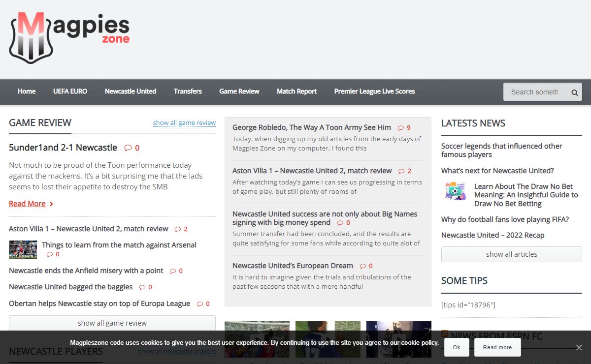Viewport: 591px width, 364px height.
Task: Click RSS icon beside News From ESPN FC
Action: click(445, 334)
